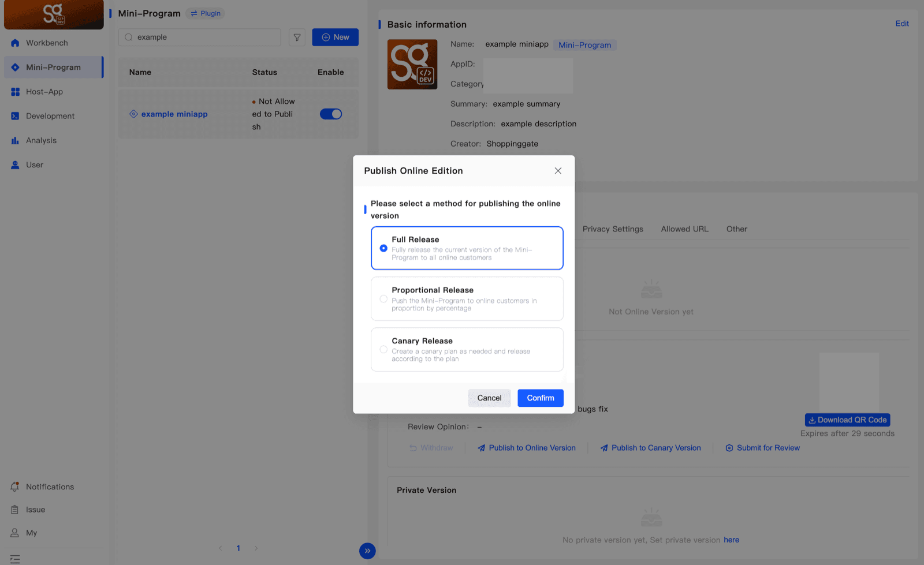Open the Issue page in the sidebar
The height and width of the screenshot is (565, 924).
35,510
